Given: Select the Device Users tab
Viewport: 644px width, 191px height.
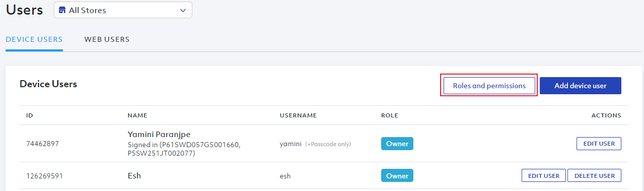Looking at the screenshot, I should 34,39.
